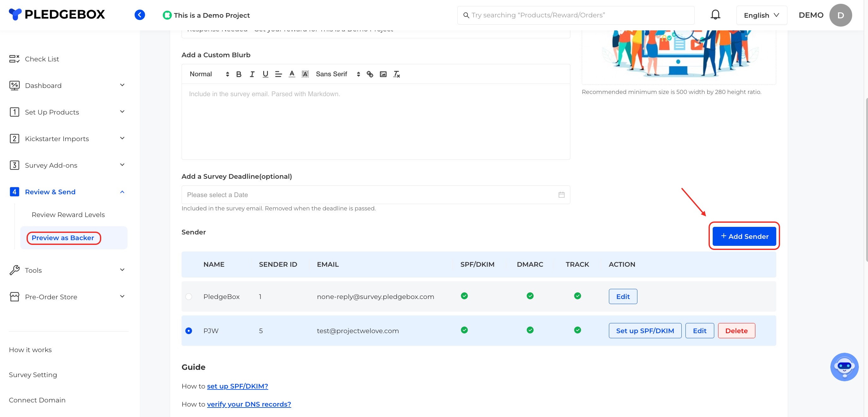Open the verify your DNS records link
868x417 pixels.
tap(249, 405)
